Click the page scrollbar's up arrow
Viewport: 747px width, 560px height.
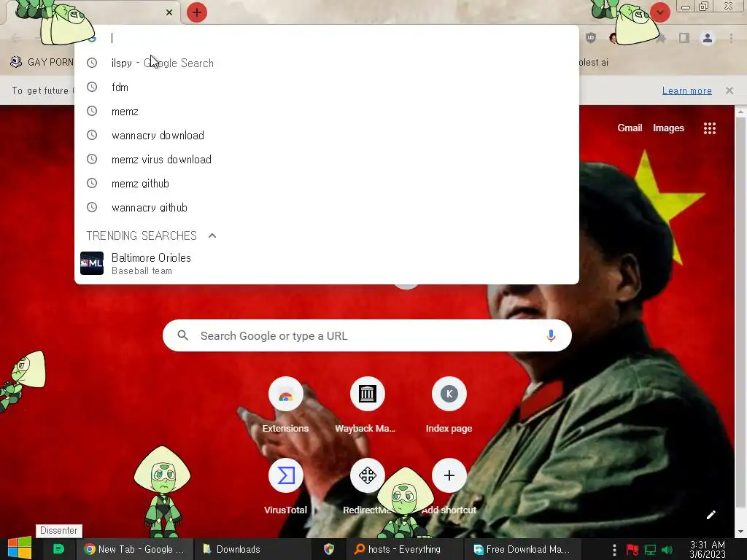click(x=740, y=112)
